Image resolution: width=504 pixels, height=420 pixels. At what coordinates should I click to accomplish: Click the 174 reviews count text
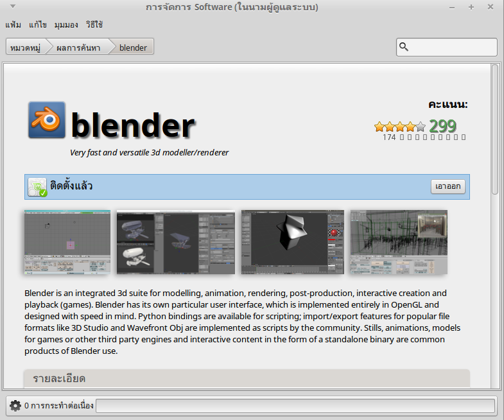coord(424,137)
